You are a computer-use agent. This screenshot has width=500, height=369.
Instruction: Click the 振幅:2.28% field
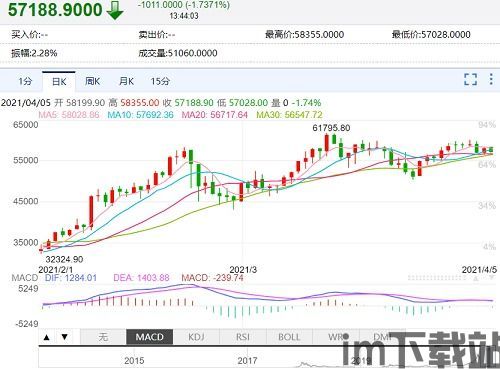tap(34, 53)
